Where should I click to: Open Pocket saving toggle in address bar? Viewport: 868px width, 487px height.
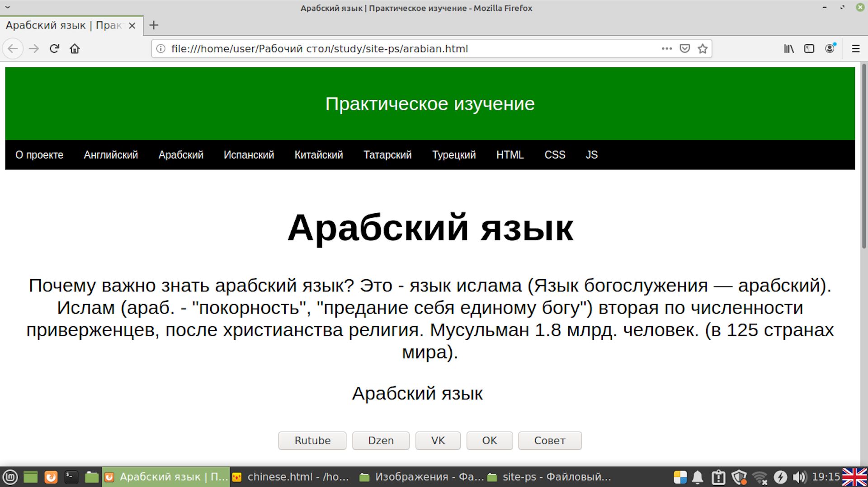click(x=684, y=49)
